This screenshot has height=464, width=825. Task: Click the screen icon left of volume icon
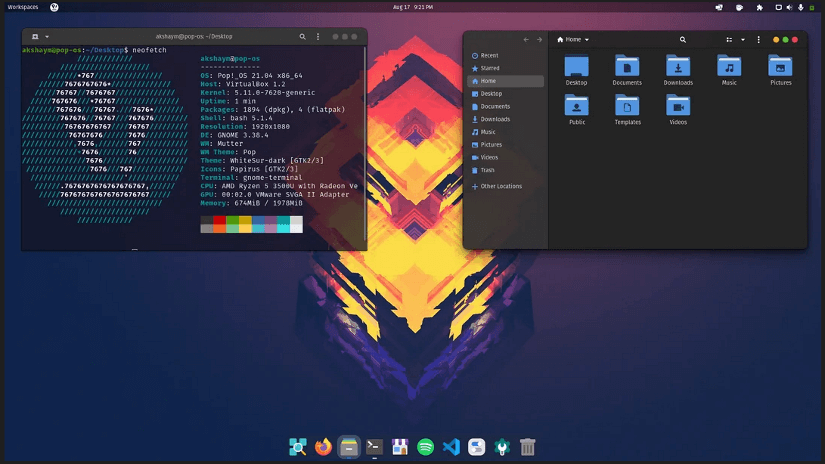778,7
